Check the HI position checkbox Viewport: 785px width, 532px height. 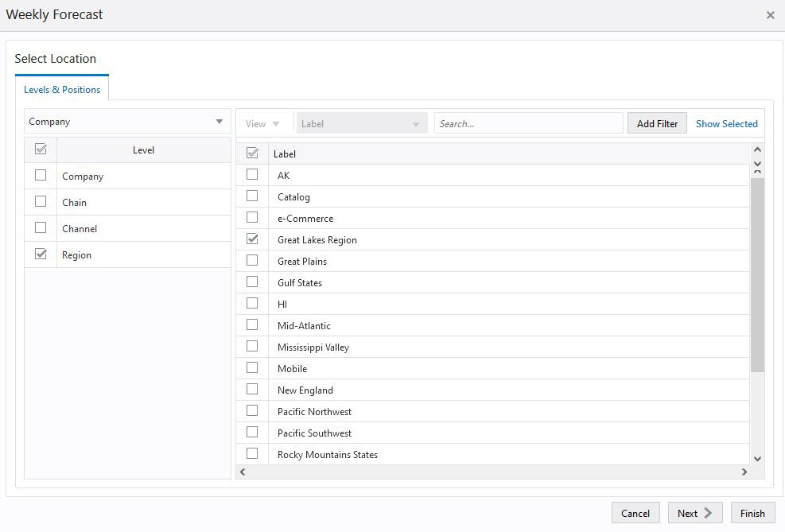pos(252,303)
